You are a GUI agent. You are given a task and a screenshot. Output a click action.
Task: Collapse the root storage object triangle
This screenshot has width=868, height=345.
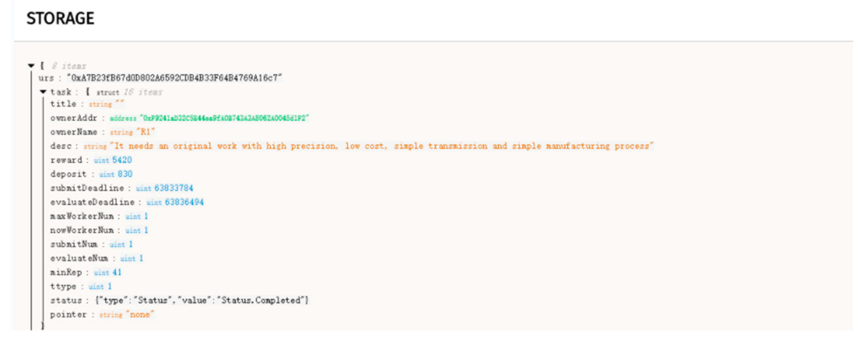31,66
